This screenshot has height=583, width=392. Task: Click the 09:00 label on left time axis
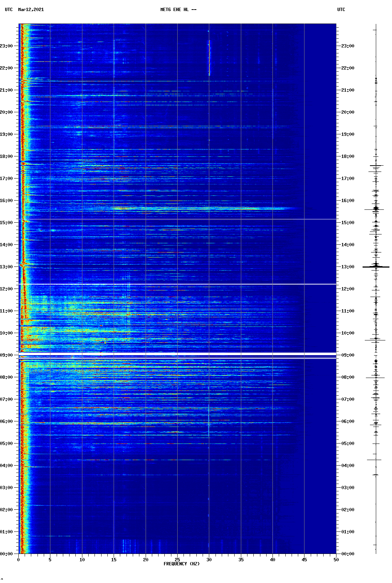point(7,355)
